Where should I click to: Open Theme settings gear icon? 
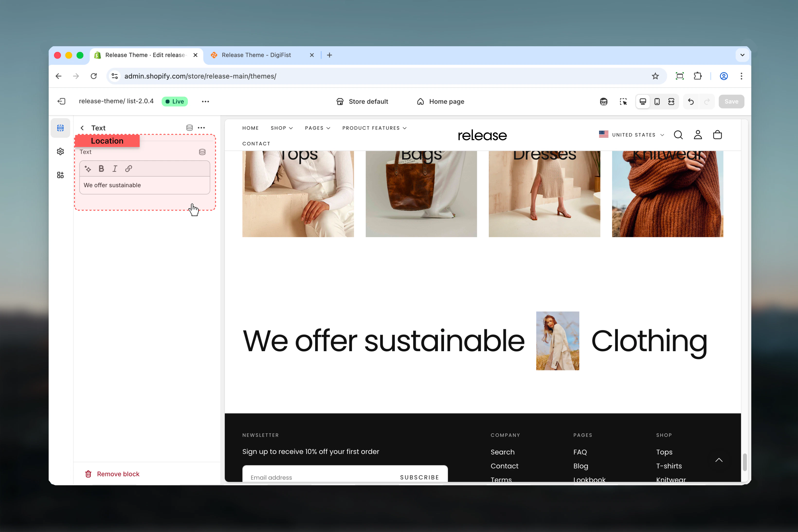[60, 151]
